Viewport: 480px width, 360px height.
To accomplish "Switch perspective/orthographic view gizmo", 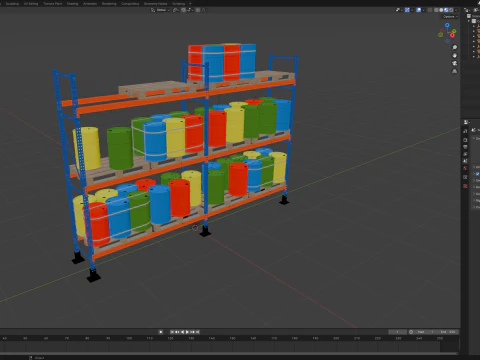I will tap(455, 71).
